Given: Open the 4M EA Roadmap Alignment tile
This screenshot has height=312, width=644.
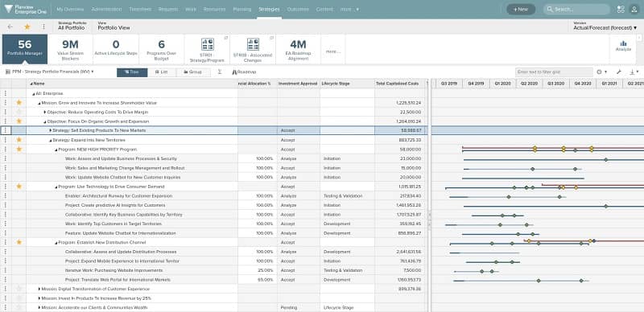Looking at the screenshot, I should pyautogui.click(x=298, y=50).
